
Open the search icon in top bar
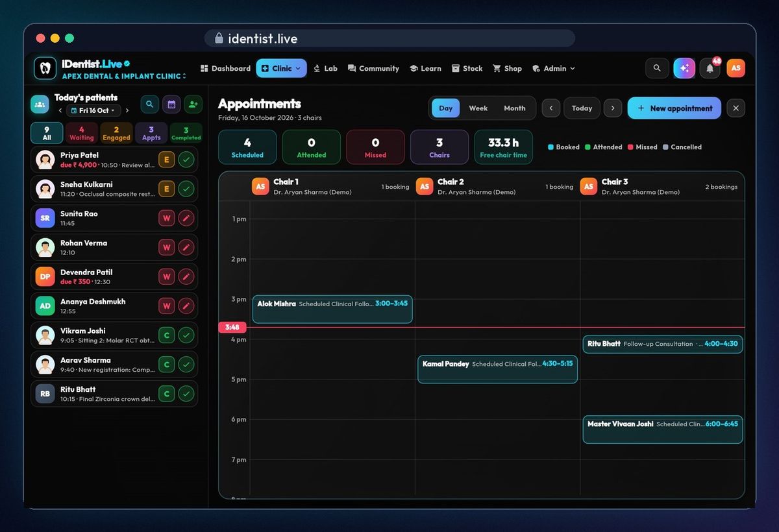(657, 68)
